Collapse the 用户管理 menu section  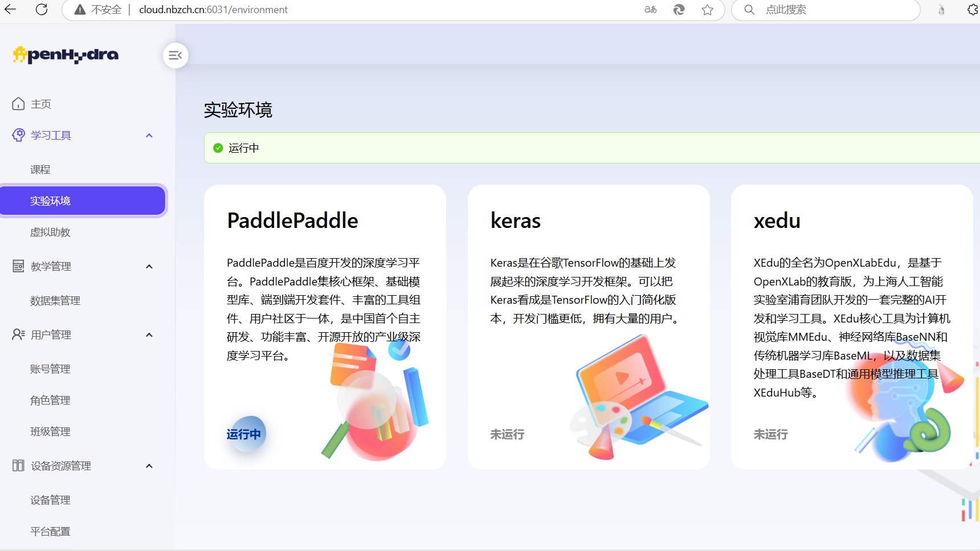[x=149, y=335]
